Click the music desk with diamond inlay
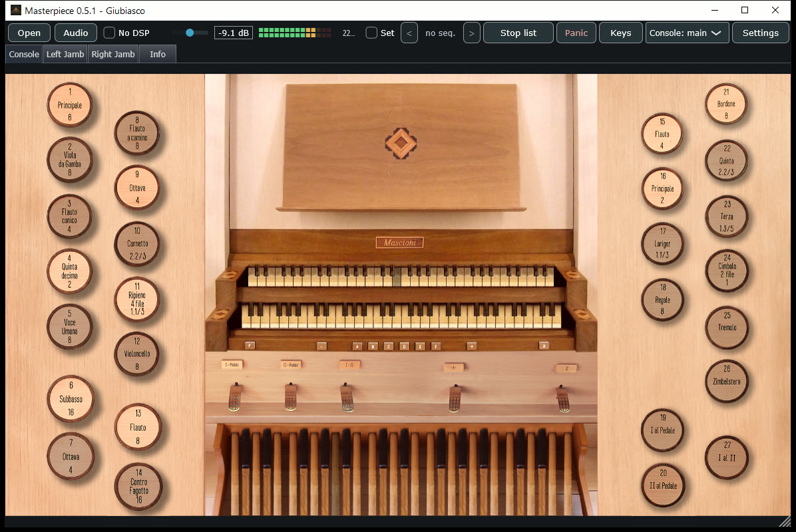 [401, 147]
